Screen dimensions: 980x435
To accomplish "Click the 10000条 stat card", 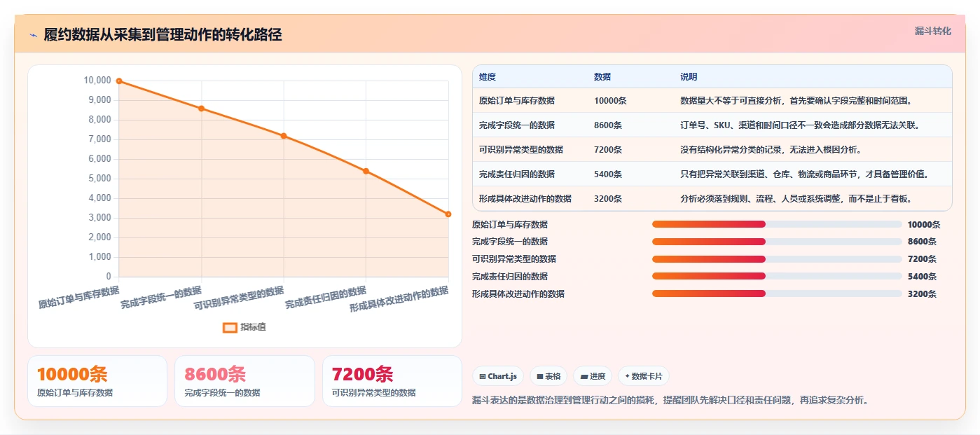I will (x=97, y=381).
